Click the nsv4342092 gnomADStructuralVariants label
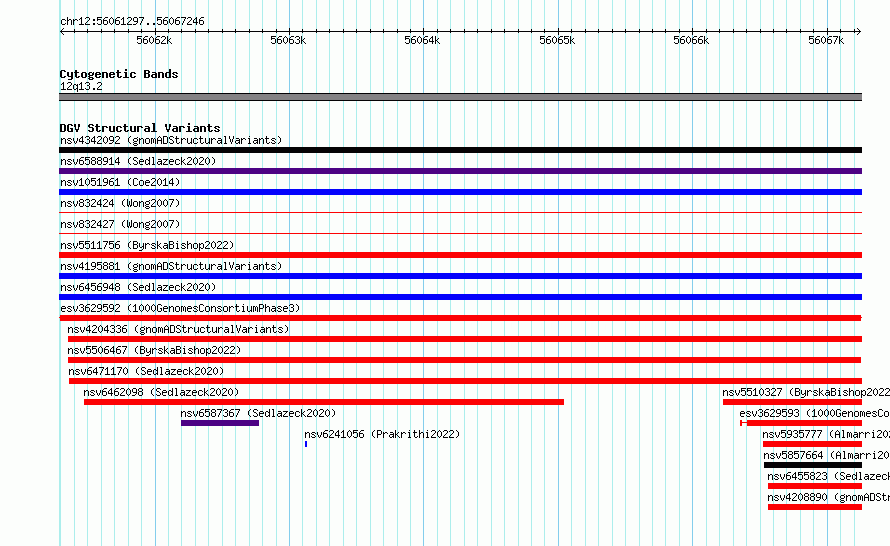Screen dimensions: 890x546 (x=171, y=140)
